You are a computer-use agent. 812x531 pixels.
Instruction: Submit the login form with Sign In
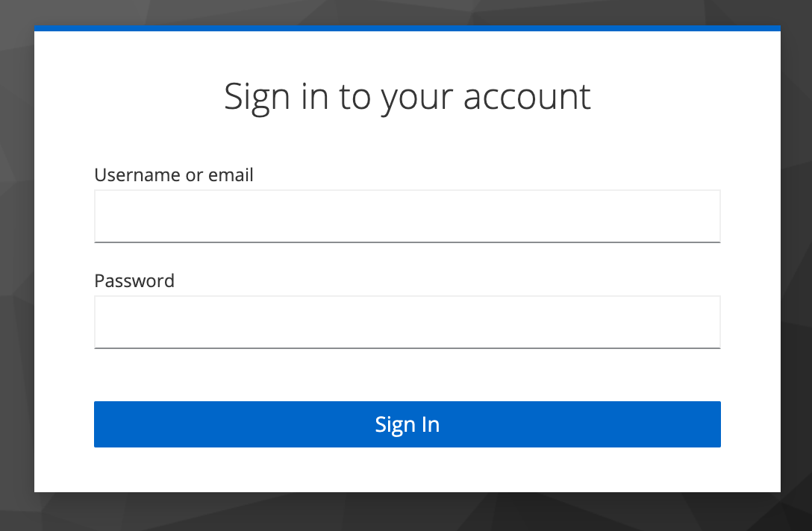[x=407, y=424]
